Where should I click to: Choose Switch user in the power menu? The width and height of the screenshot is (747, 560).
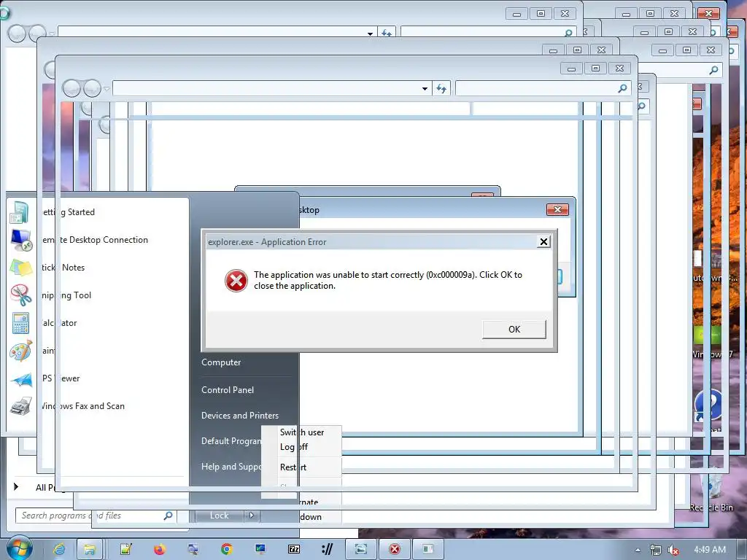click(302, 432)
